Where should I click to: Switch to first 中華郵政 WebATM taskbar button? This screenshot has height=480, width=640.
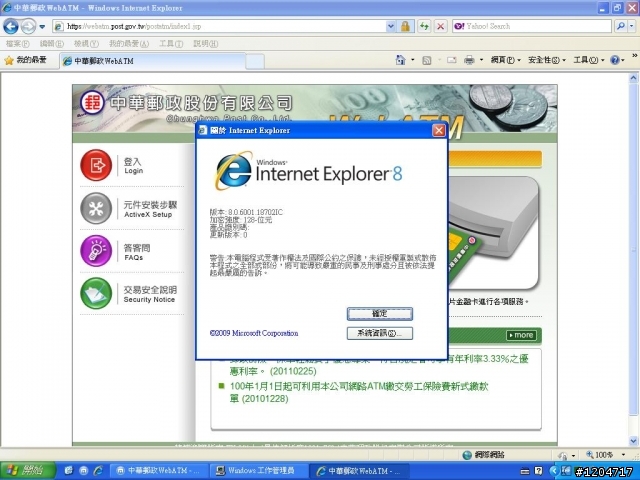[159, 471]
